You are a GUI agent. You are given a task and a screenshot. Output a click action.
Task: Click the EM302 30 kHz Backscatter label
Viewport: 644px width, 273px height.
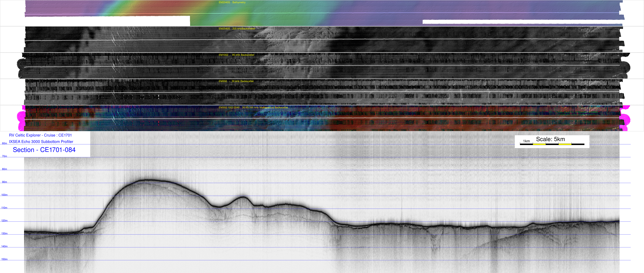[x=236, y=81]
